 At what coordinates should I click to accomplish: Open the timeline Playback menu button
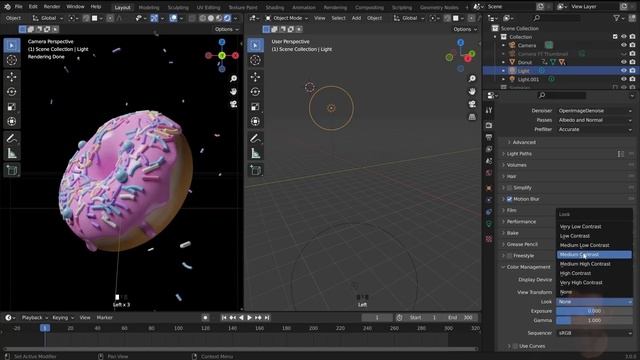pos(35,318)
